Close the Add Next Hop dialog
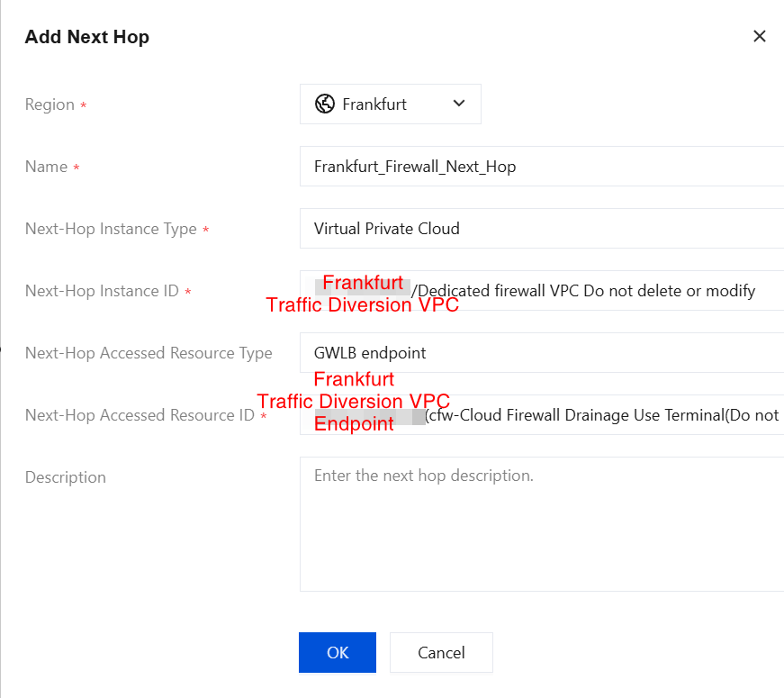Viewport: 784px width, 698px height. [759, 36]
